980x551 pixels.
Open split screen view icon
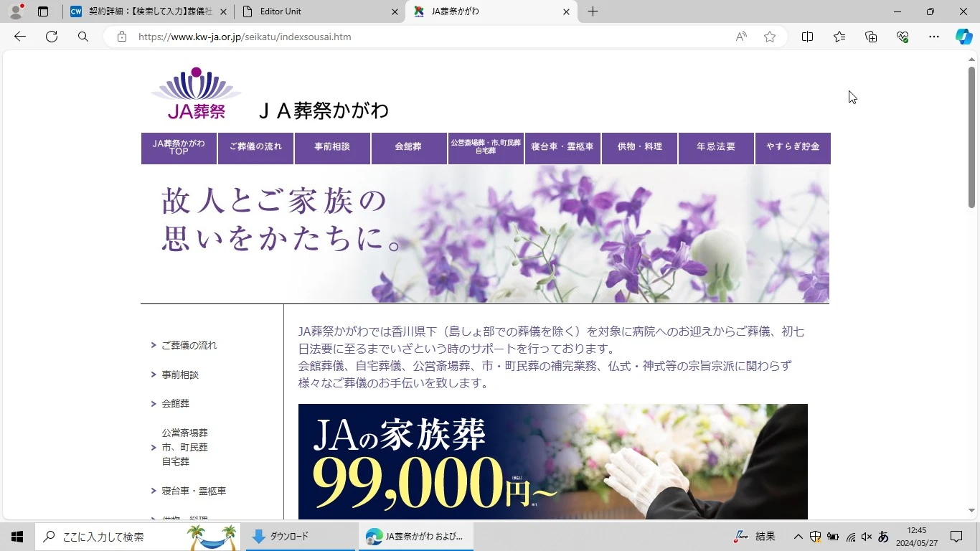point(807,37)
